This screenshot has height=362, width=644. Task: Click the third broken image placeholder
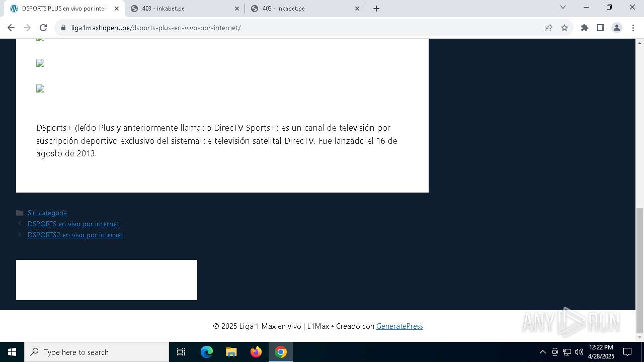coord(40,88)
